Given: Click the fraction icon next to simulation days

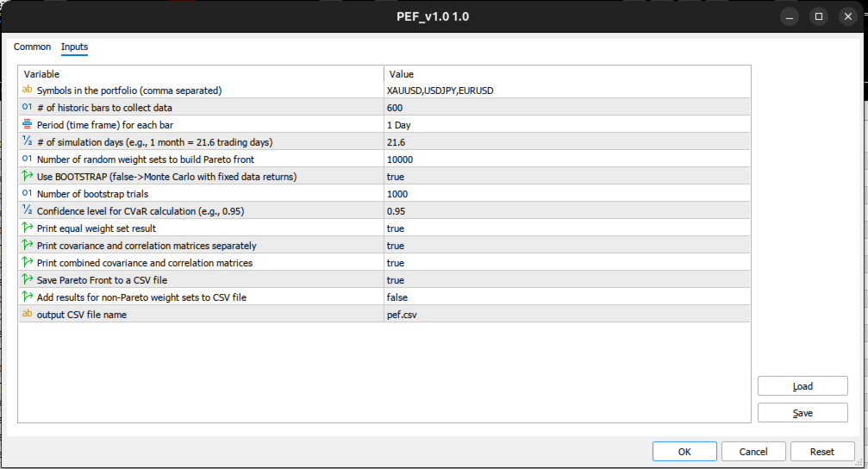Looking at the screenshot, I should 27,141.
